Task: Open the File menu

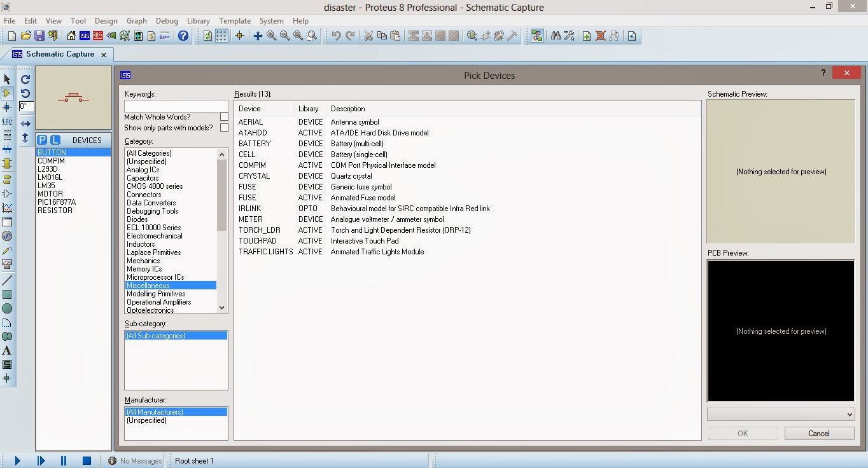Action: pos(10,20)
